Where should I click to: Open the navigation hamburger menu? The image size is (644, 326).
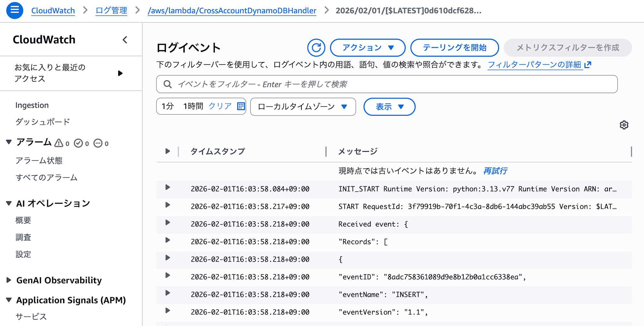click(x=14, y=10)
